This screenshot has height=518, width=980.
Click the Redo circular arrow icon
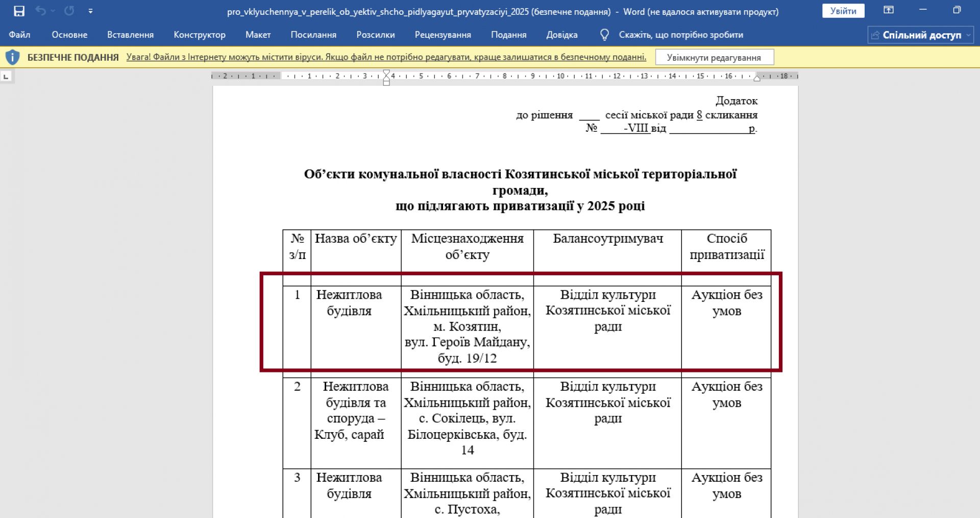(69, 11)
